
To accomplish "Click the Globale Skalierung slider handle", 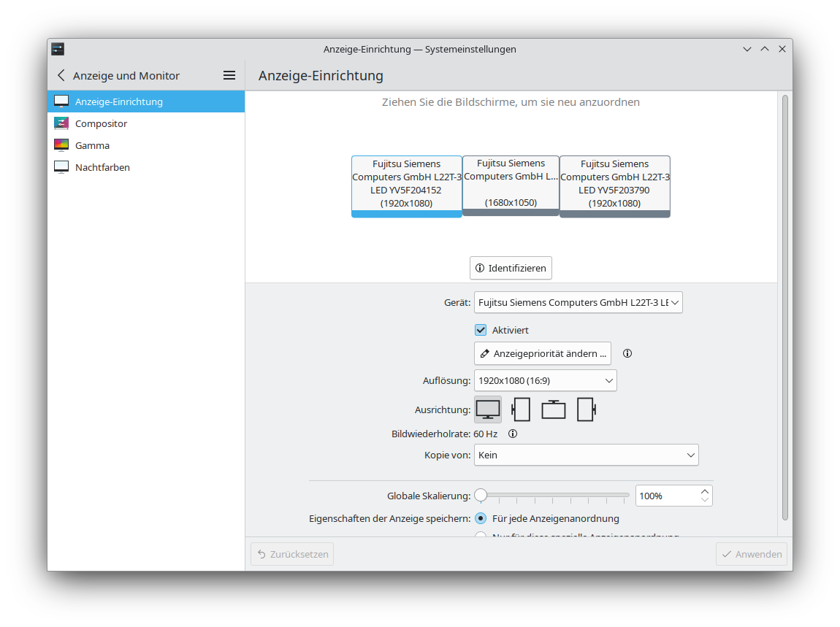I will tap(481, 496).
